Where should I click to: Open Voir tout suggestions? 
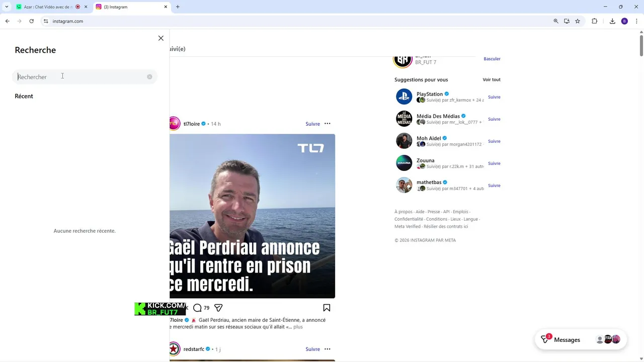492,79
